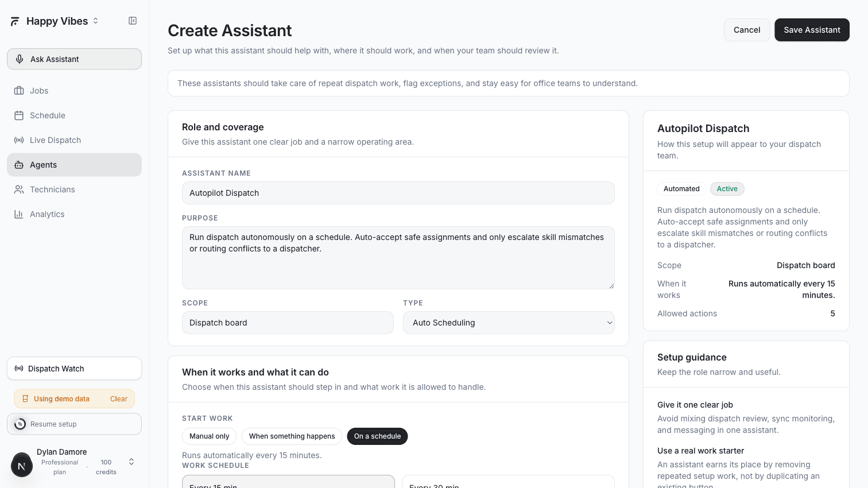Click the Ask Assistant microphone icon
The image size is (868, 488).
point(20,59)
